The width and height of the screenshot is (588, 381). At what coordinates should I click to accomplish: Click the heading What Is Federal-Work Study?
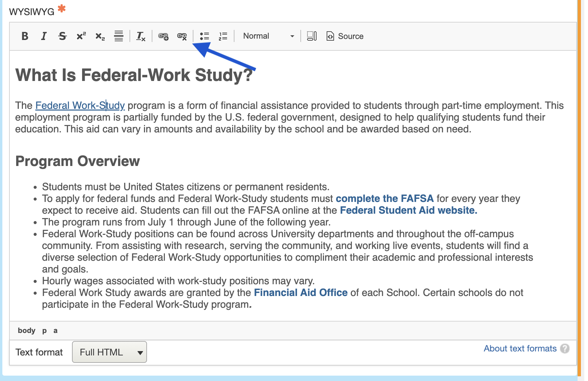coord(134,75)
